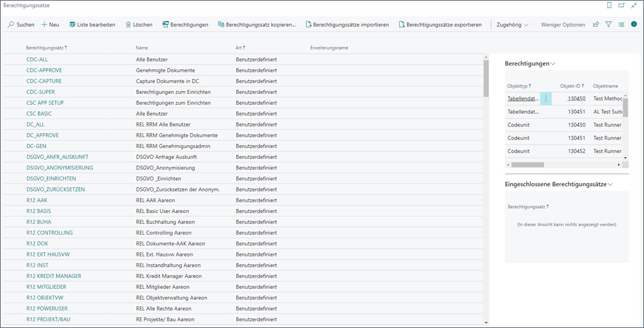Image resolution: width=644 pixels, height=328 pixels.
Task: Open the CDC-APPROVE permission set link
Action: (x=44, y=70)
